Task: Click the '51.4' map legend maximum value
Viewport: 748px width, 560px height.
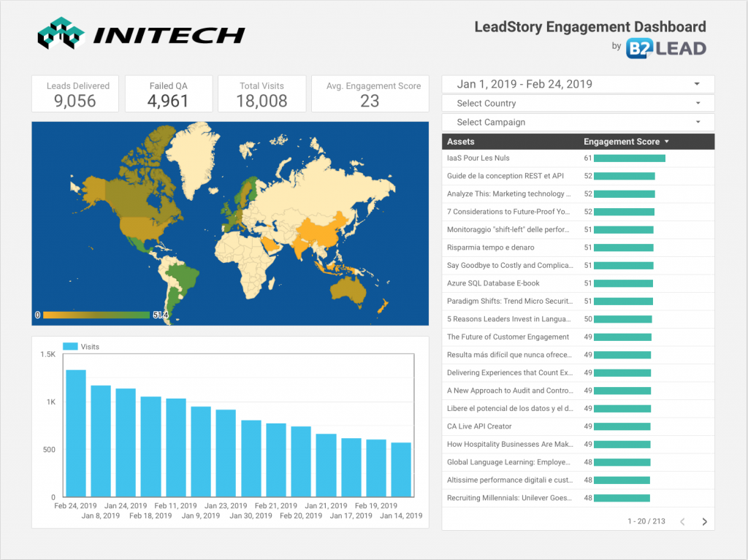Action: [160, 315]
